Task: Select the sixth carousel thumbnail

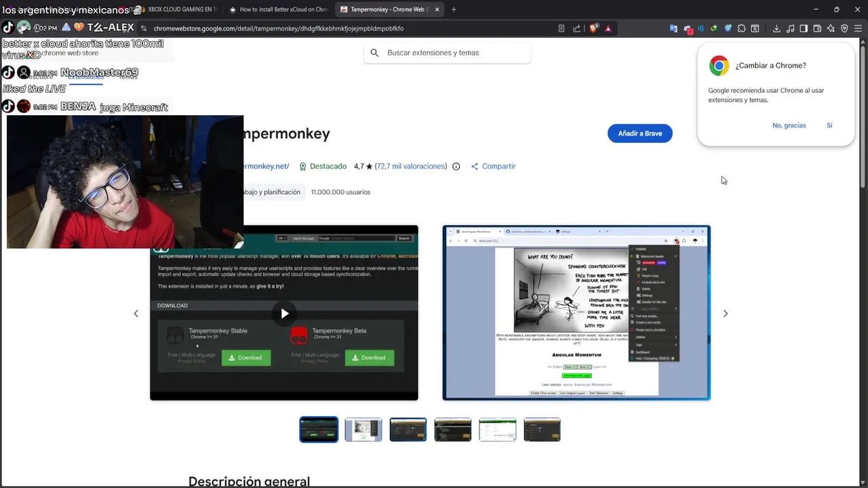Action: point(542,430)
